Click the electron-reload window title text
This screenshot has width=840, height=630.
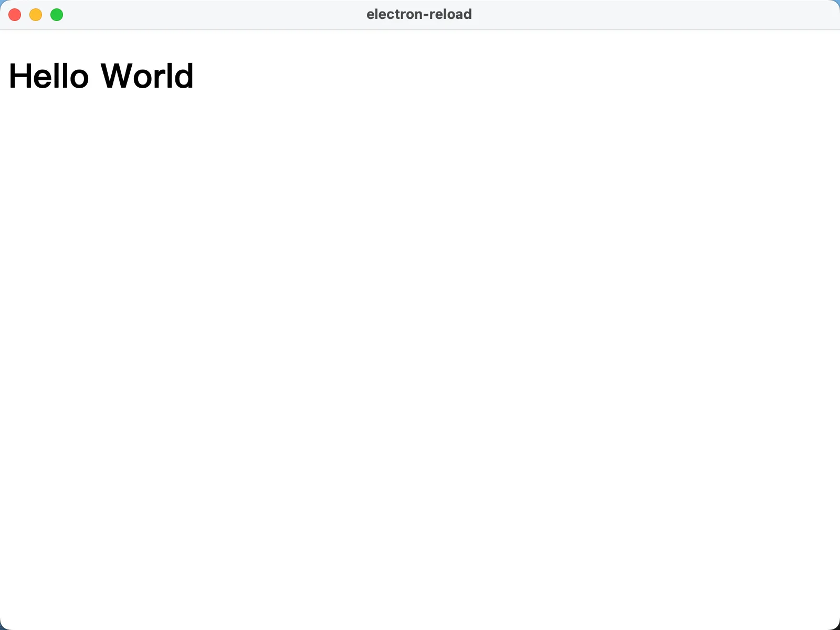click(x=419, y=14)
